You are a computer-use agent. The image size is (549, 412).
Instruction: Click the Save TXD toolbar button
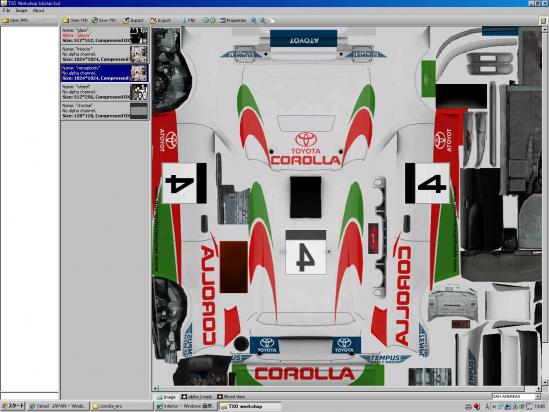[x=104, y=21]
